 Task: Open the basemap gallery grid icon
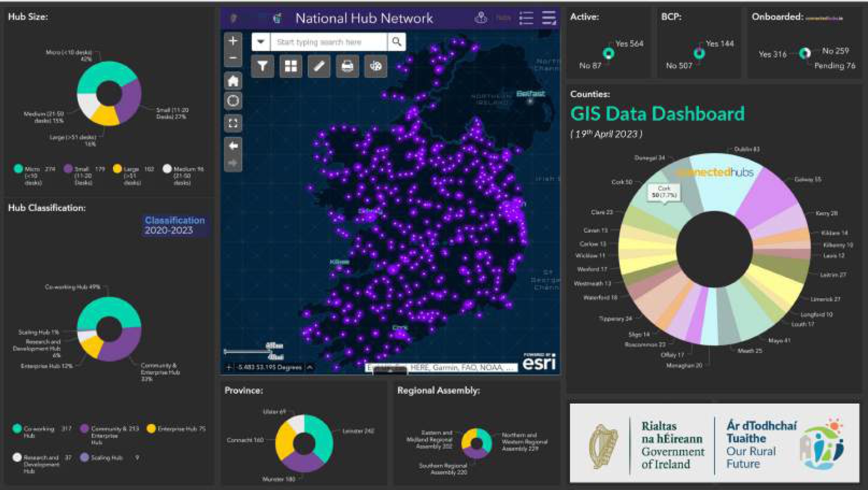point(290,67)
